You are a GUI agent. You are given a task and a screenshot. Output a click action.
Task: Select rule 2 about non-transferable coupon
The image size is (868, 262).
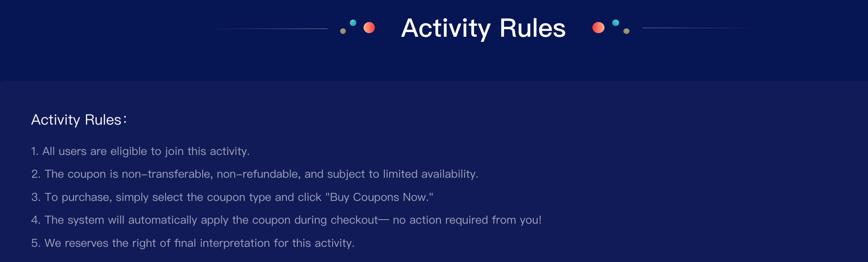coord(255,174)
